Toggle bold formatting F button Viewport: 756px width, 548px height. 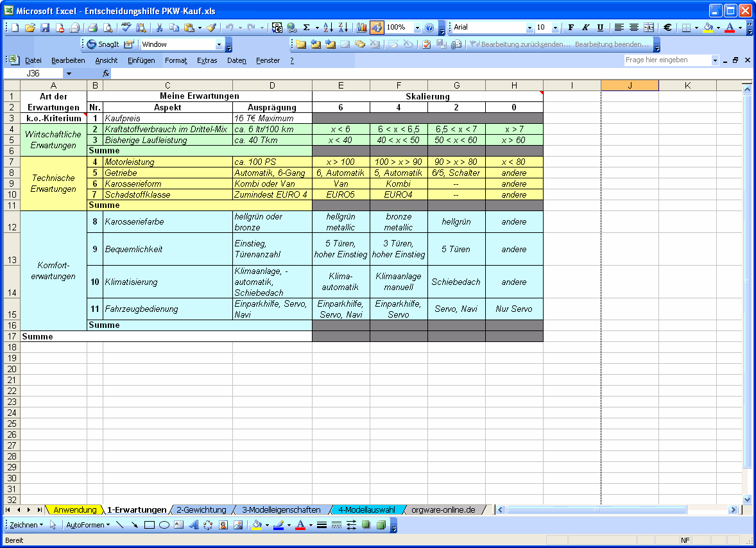[571, 28]
